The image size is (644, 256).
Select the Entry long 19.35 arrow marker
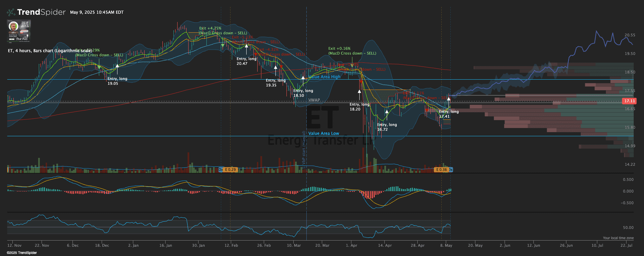(275, 68)
